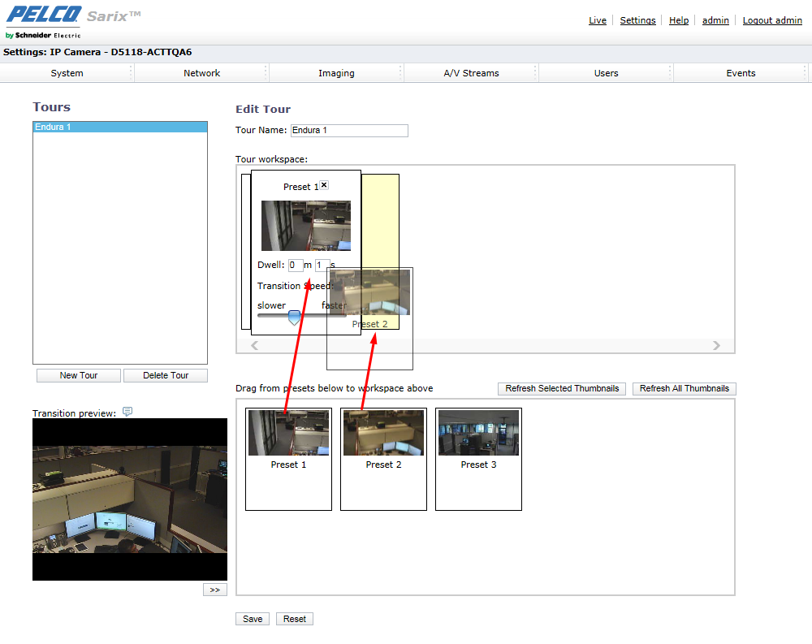
Task: Expand the Imaging menu
Action: tap(336, 73)
